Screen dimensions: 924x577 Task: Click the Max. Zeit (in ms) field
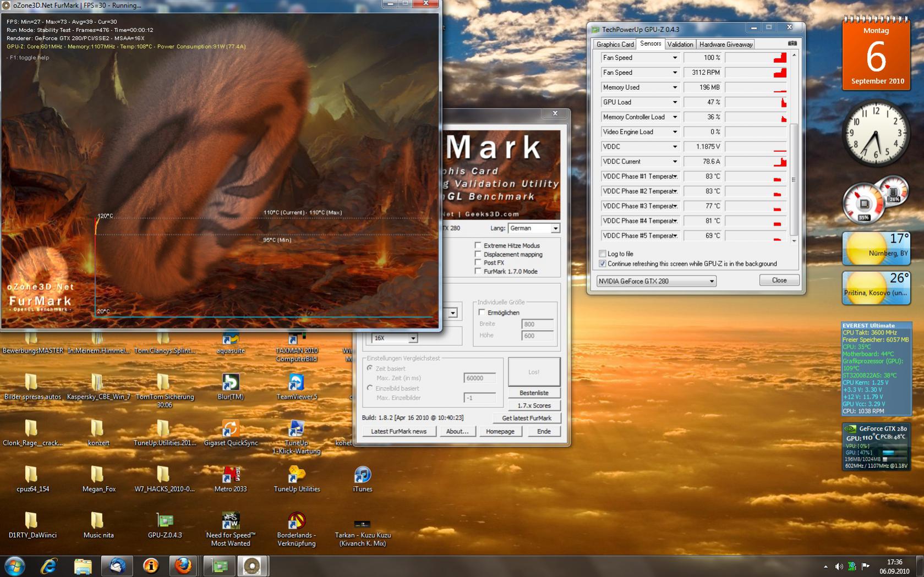coord(479,378)
